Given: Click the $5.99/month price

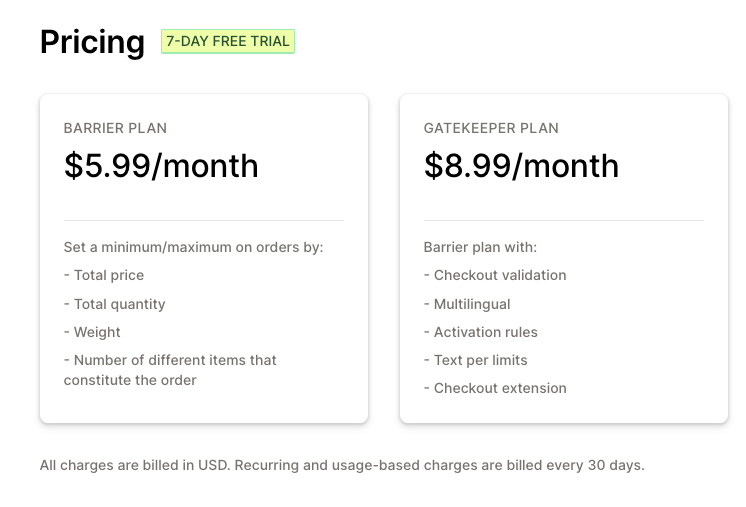Looking at the screenshot, I should pos(161,166).
